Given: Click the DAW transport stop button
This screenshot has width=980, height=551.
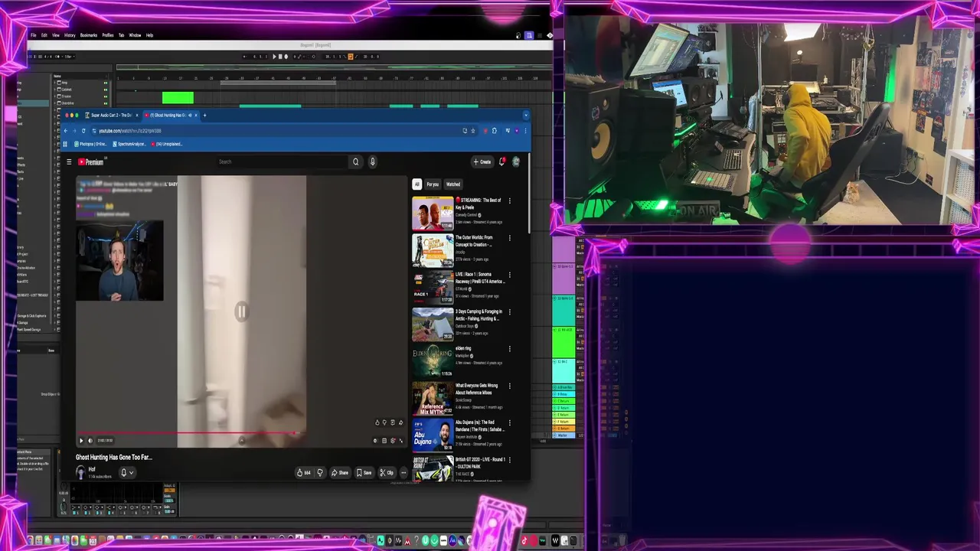Looking at the screenshot, I should click(x=280, y=57).
